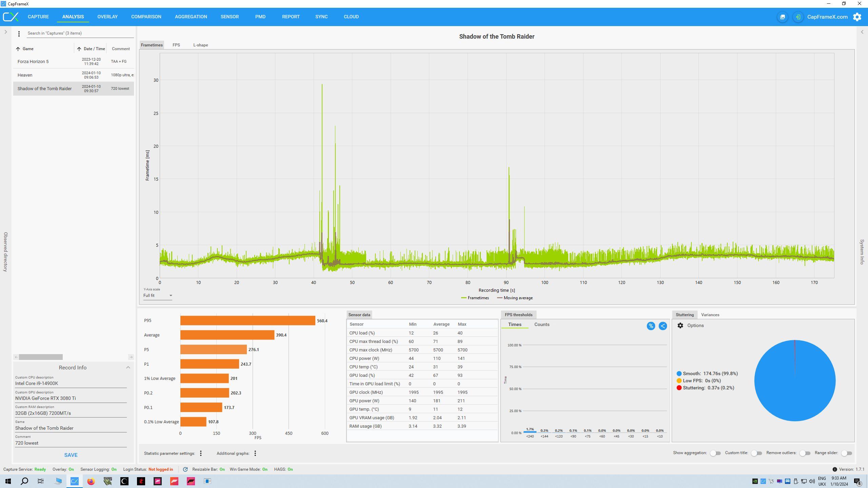Viewport: 868px width, 488px height.
Task: Select the Heaven capture row
Action: [x=74, y=75]
